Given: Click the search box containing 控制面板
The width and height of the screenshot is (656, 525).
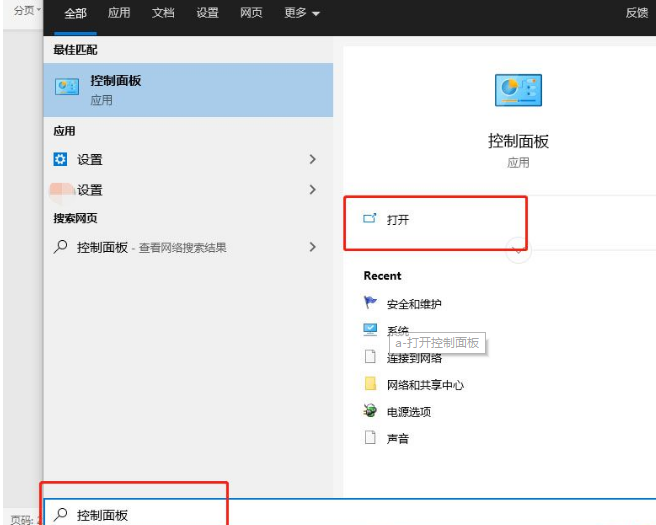Looking at the screenshot, I should (x=350, y=512).
